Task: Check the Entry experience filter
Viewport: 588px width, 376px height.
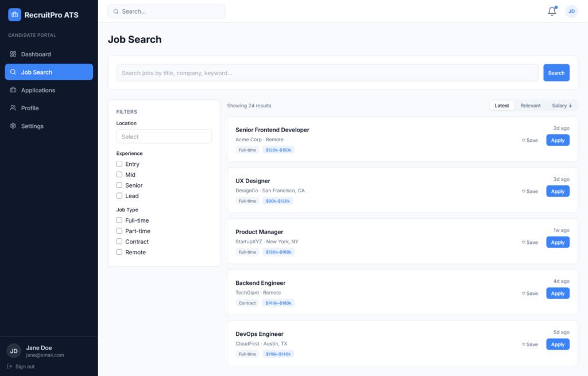Action: (119, 164)
